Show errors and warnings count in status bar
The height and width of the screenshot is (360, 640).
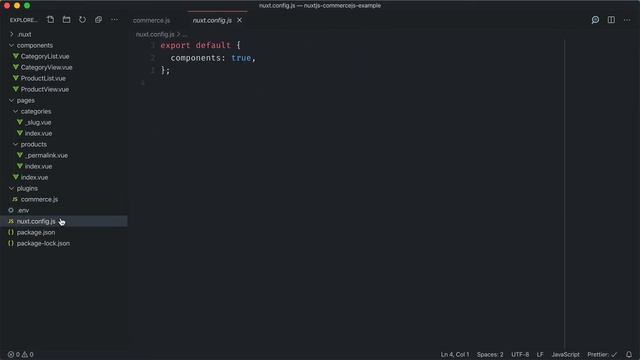(20, 354)
